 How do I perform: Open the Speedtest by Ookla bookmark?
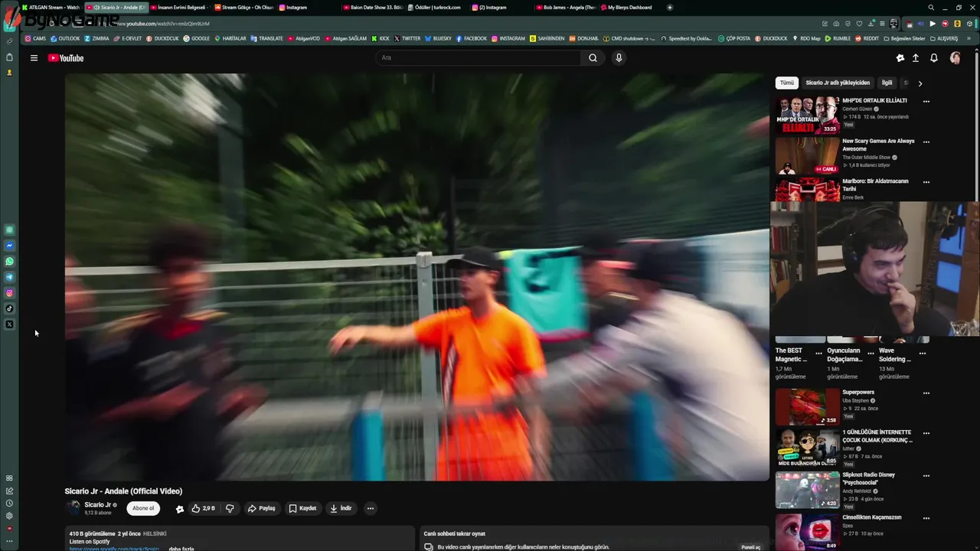686,38
